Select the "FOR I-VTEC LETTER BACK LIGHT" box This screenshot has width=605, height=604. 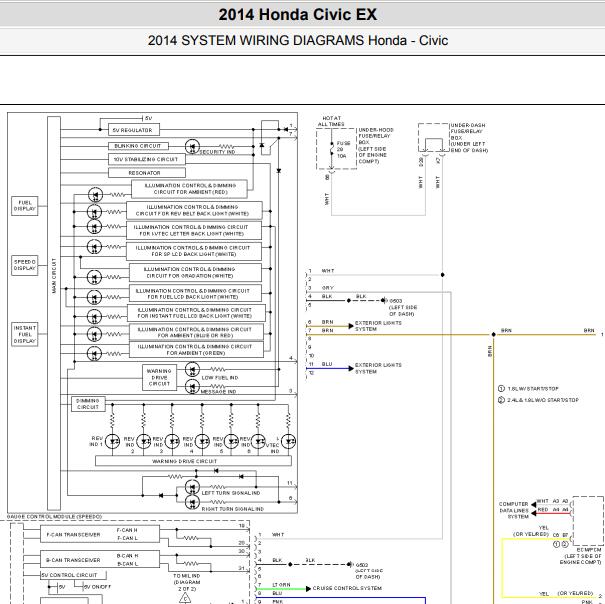[194, 230]
